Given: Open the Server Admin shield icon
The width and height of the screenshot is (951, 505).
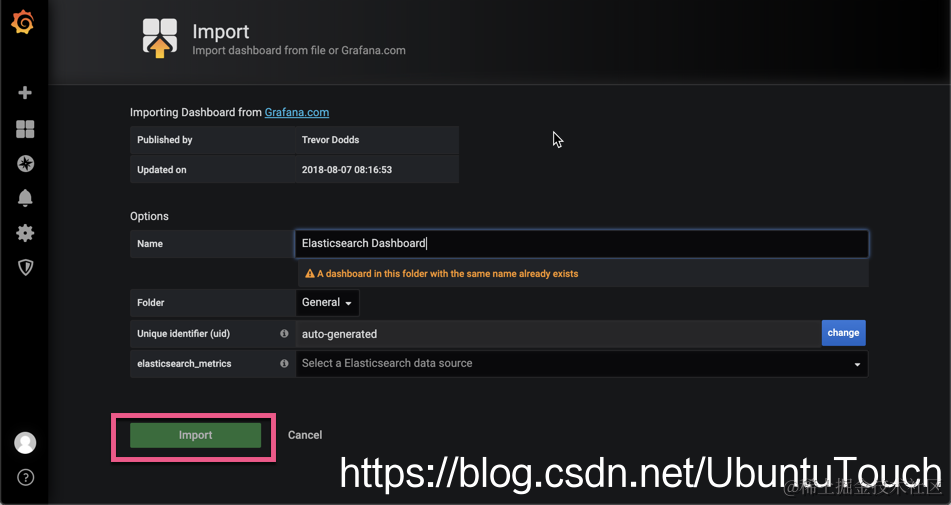Looking at the screenshot, I should pos(25,267).
